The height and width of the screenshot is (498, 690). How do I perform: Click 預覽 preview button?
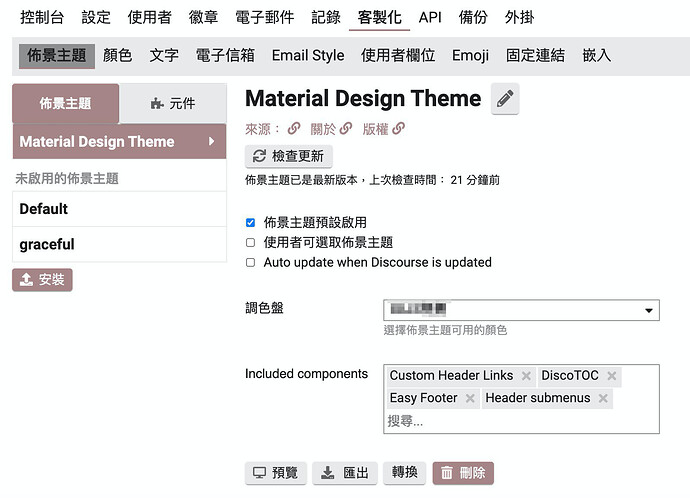click(275, 473)
